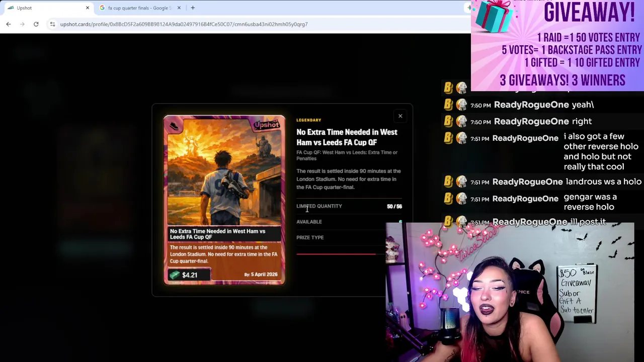The height and width of the screenshot is (362, 644).
Task: Click the 50 / 56 quantity value
Action: [x=394, y=206]
